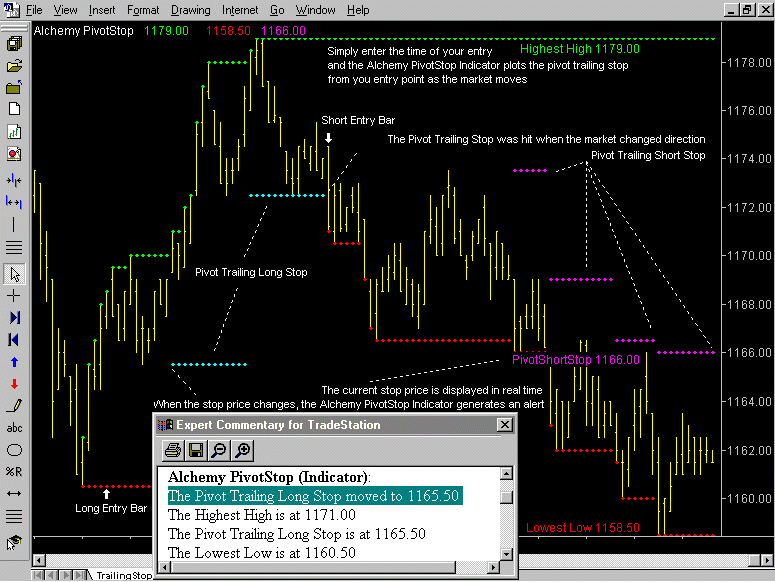The width and height of the screenshot is (775, 582).
Task: Click the commentary vertical scrollbar thumb
Action: pyautogui.click(x=506, y=497)
